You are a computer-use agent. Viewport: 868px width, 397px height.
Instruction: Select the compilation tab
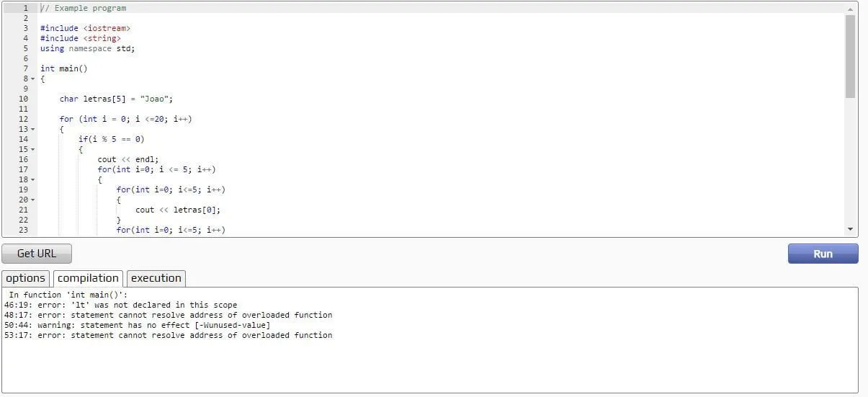[x=88, y=278]
